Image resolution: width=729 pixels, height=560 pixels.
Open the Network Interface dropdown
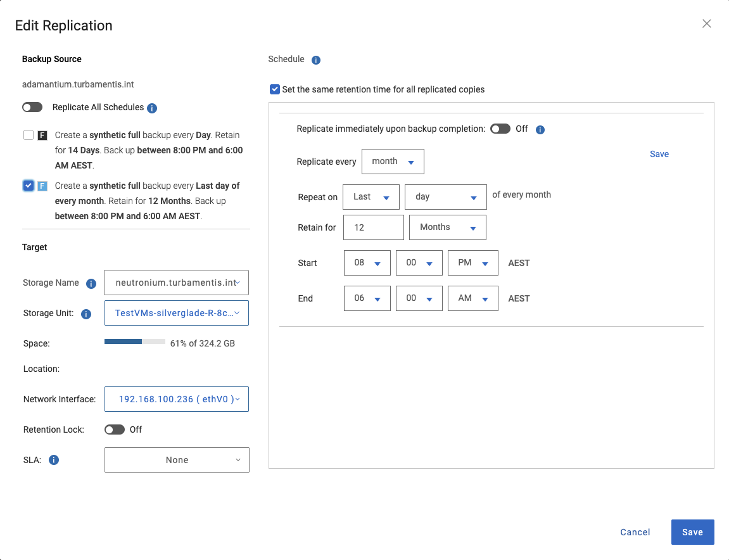coord(177,399)
